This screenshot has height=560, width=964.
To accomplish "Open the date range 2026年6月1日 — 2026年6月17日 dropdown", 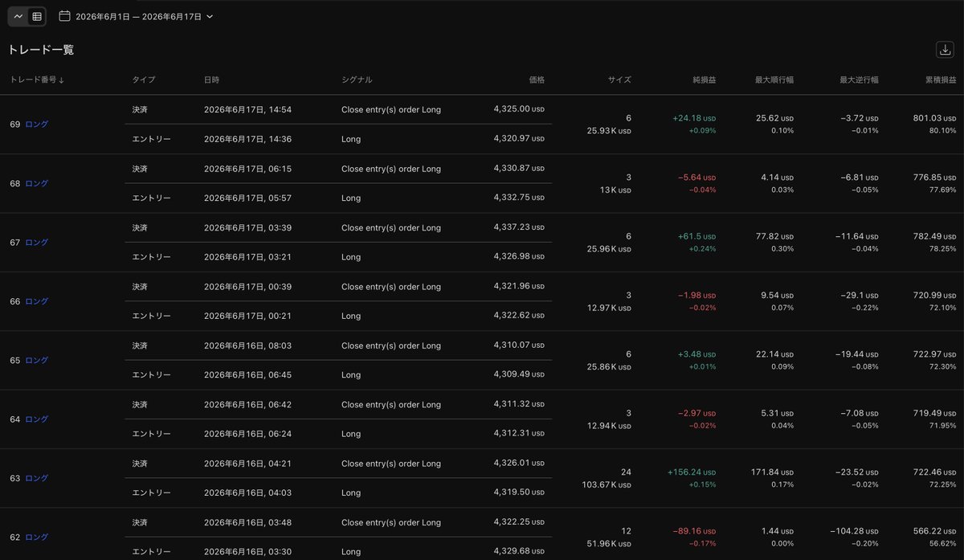I will click(136, 16).
